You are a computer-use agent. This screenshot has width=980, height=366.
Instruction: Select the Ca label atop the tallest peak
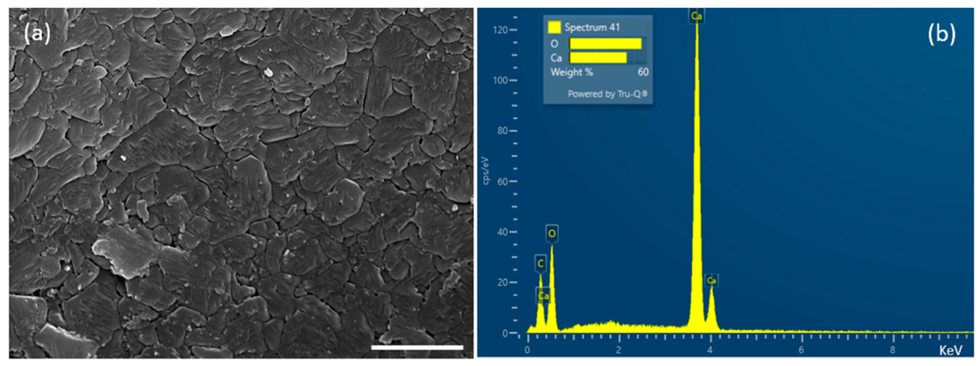tap(696, 16)
